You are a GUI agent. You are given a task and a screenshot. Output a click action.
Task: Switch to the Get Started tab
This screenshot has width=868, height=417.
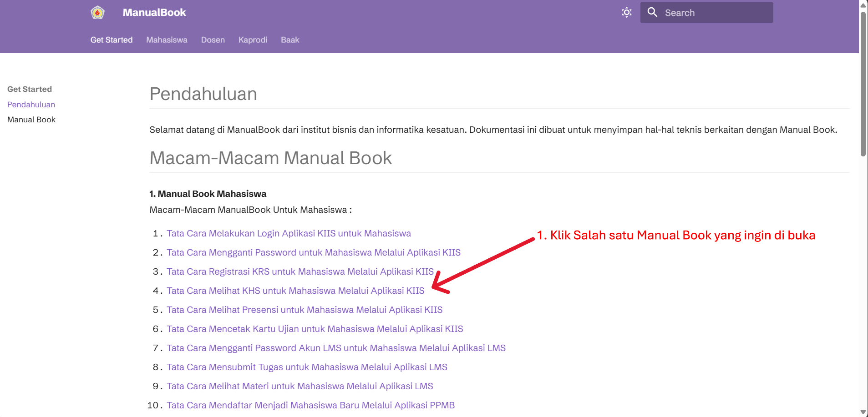[x=112, y=40]
